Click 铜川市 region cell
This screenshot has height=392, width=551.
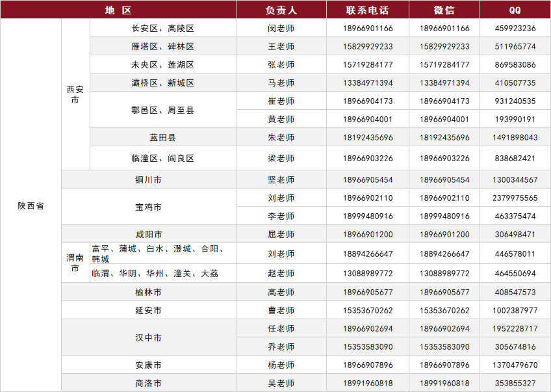149,179
